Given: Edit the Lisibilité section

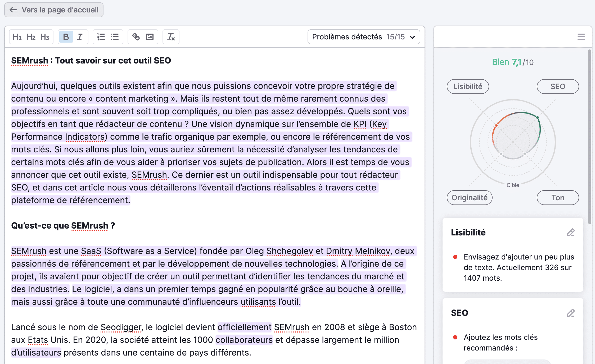Looking at the screenshot, I should coord(571,233).
